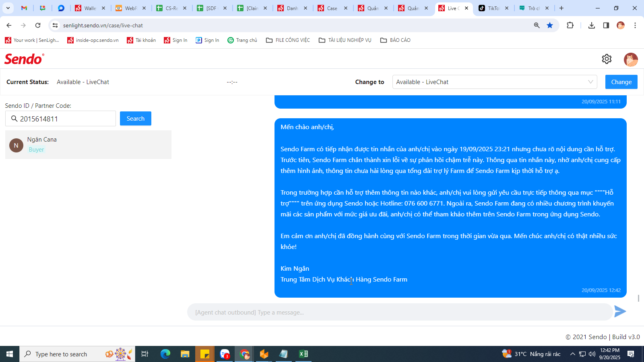The image size is (644, 362).
Task: Open Microsoft Edge from taskbar
Action: (x=165, y=354)
